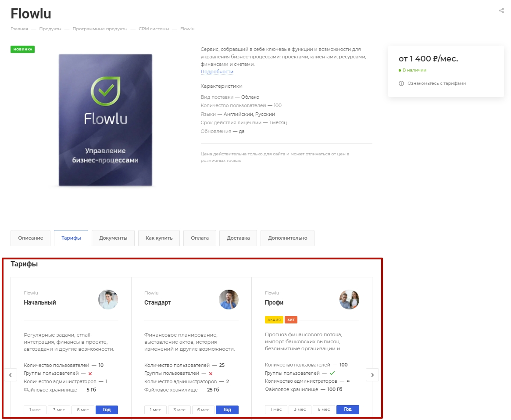Image resolution: width=511 pixels, height=420 pixels.
Task: Click Файловое хранилище — 100 Гб row
Action: pyautogui.click(x=304, y=390)
